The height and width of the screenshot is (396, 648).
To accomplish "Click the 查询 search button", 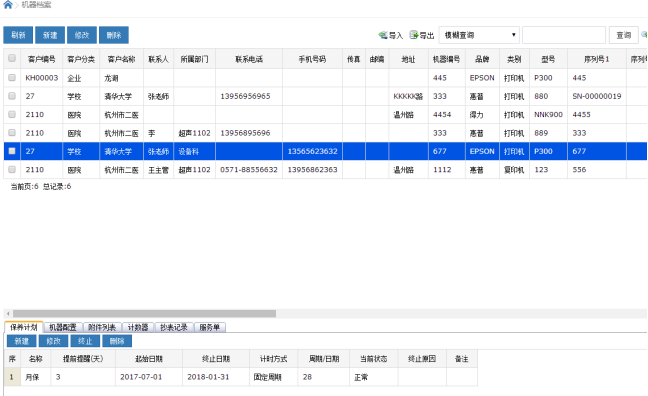I will pyautogui.click(x=624, y=35).
